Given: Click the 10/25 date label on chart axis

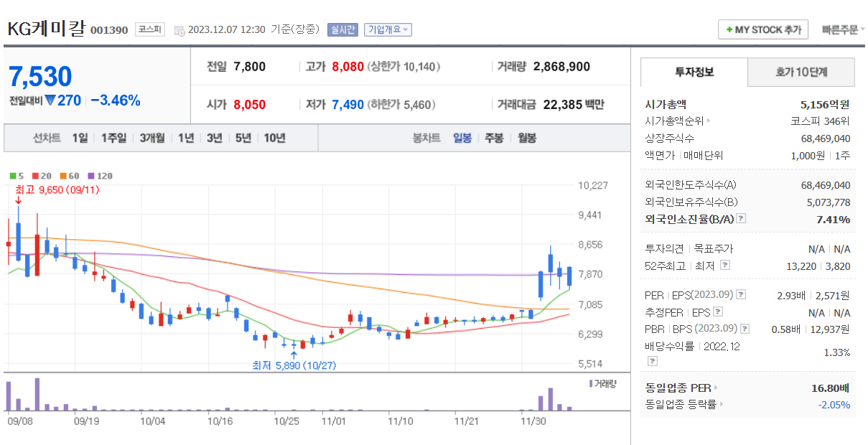Looking at the screenshot, I should tap(286, 422).
